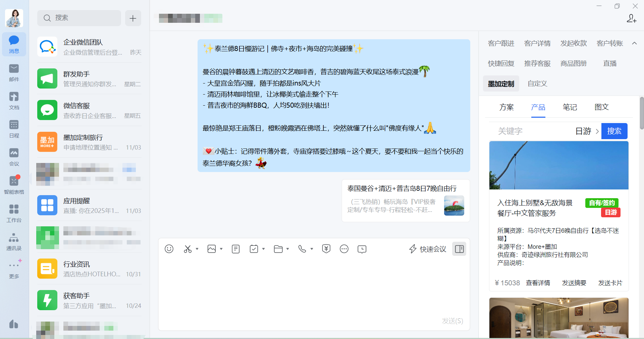Viewport: 644px width, 339px height.
Task: Click the blue 搜索 button
Action: point(614,131)
